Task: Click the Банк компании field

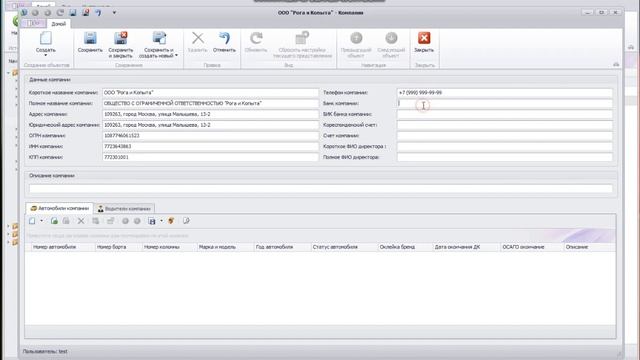Action: (504, 103)
